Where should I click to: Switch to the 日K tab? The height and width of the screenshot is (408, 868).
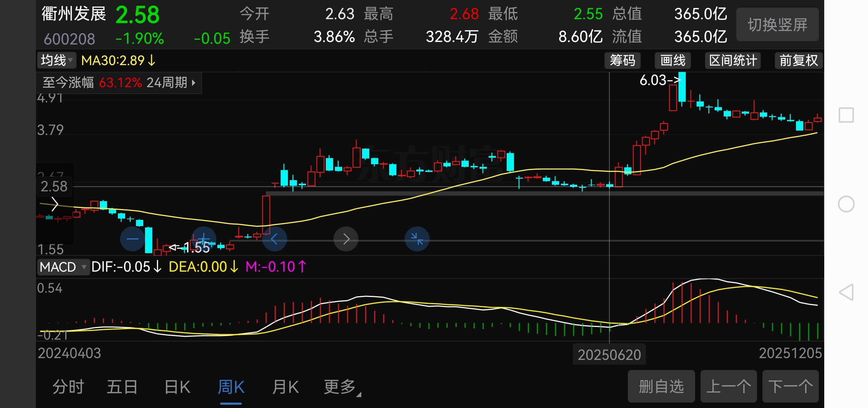(x=177, y=387)
